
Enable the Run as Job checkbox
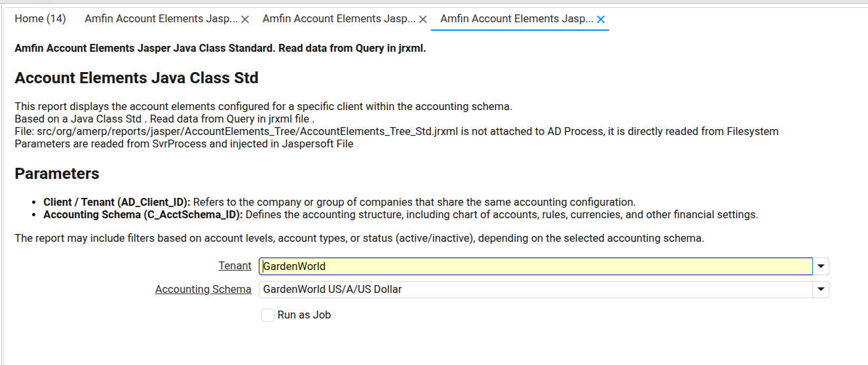pyautogui.click(x=267, y=315)
